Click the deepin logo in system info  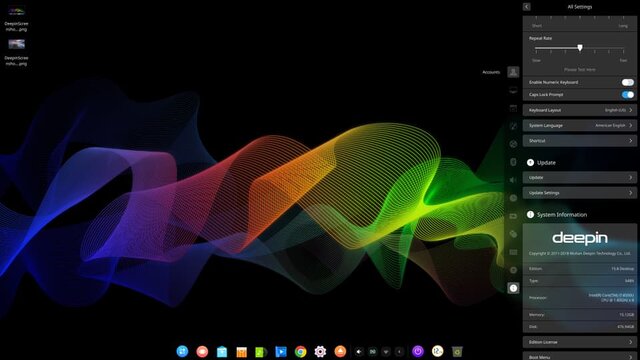click(x=580, y=238)
